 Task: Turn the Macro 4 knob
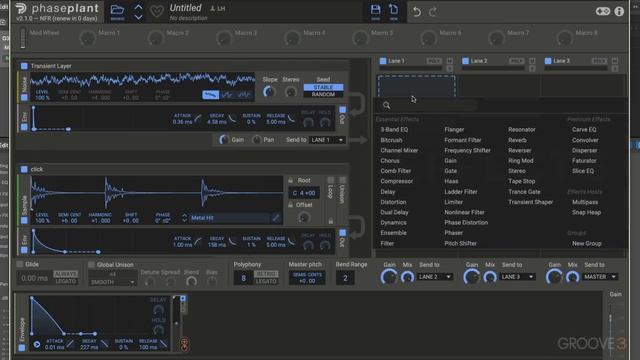[292, 38]
